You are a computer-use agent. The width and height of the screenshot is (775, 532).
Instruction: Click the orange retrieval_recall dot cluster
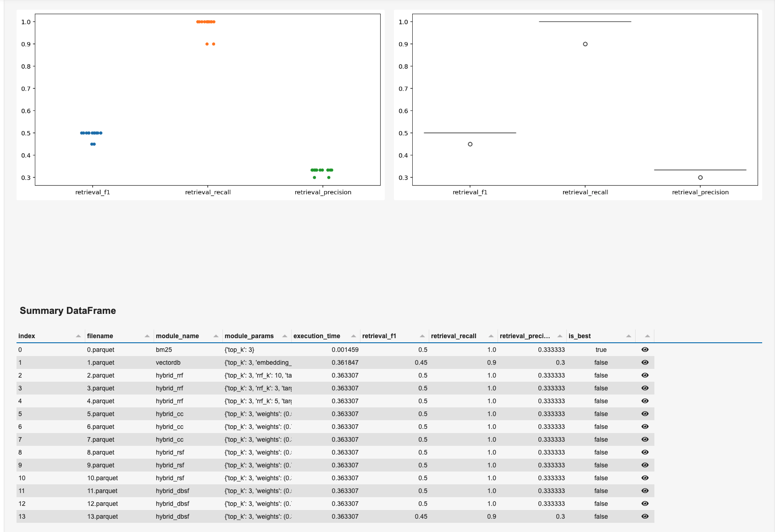click(206, 22)
